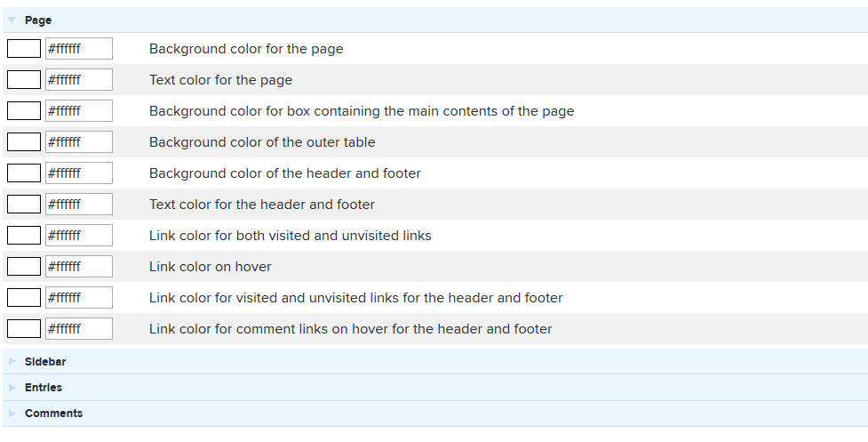
Task: Open swatch for header and footer link color
Action: click(x=24, y=297)
